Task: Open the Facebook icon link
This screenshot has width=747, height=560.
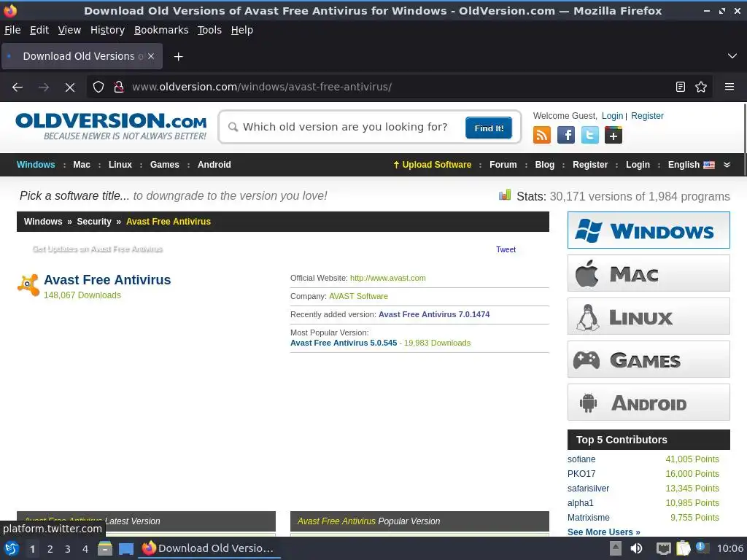Action: [565, 135]
